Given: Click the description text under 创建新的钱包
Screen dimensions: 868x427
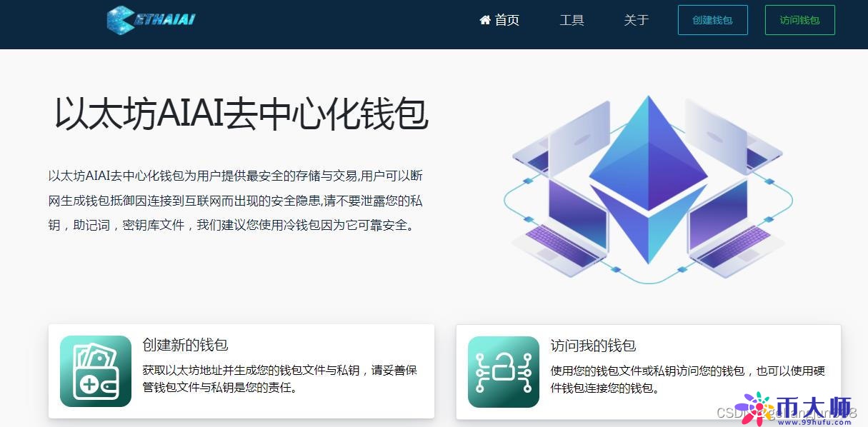Looking at the screenshot, I should (x=279, y=379).
